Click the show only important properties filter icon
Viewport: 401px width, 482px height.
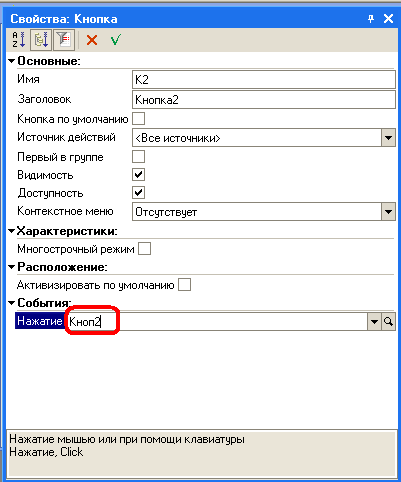(64, 40)
